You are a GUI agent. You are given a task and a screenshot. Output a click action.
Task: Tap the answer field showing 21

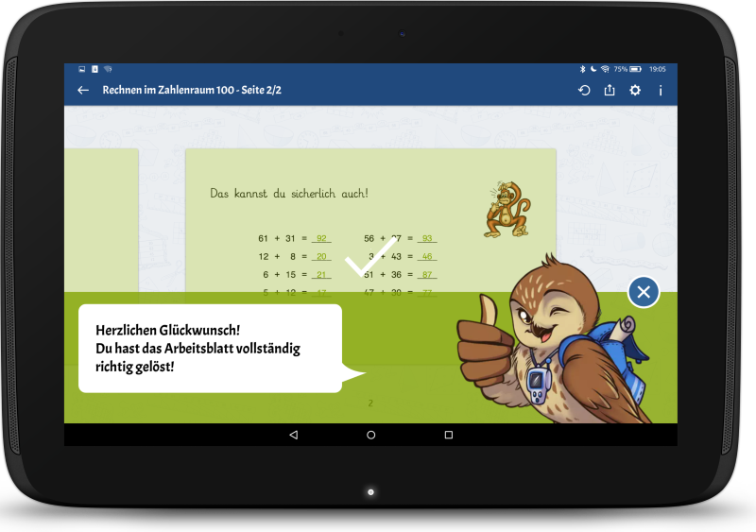click(x=321, y=274)
